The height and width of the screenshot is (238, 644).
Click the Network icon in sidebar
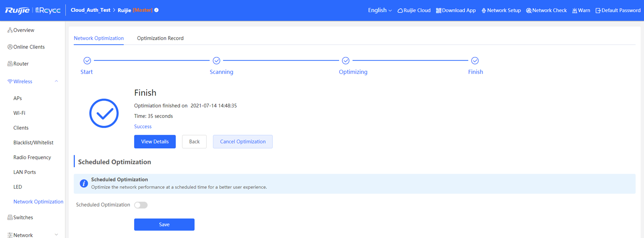point(10,235)
